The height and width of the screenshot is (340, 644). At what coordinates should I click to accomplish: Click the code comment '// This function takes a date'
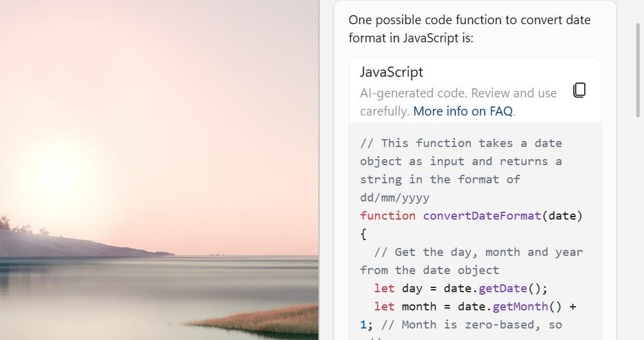click(461, 143)
